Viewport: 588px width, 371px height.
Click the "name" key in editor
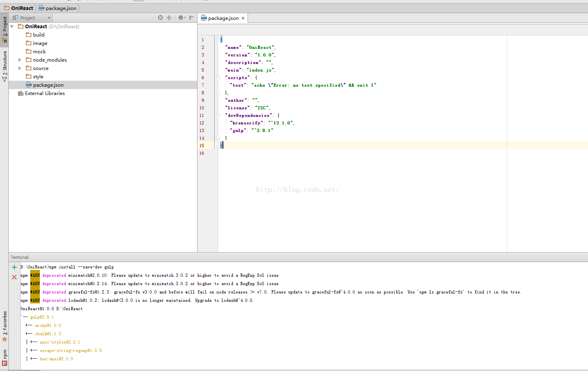tap(233, 47)
